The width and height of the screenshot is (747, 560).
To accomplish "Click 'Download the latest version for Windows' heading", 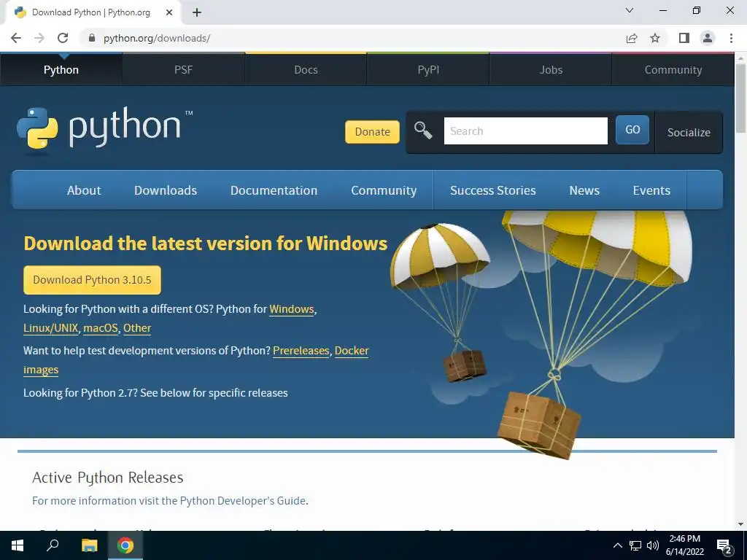I will point(205,244).
